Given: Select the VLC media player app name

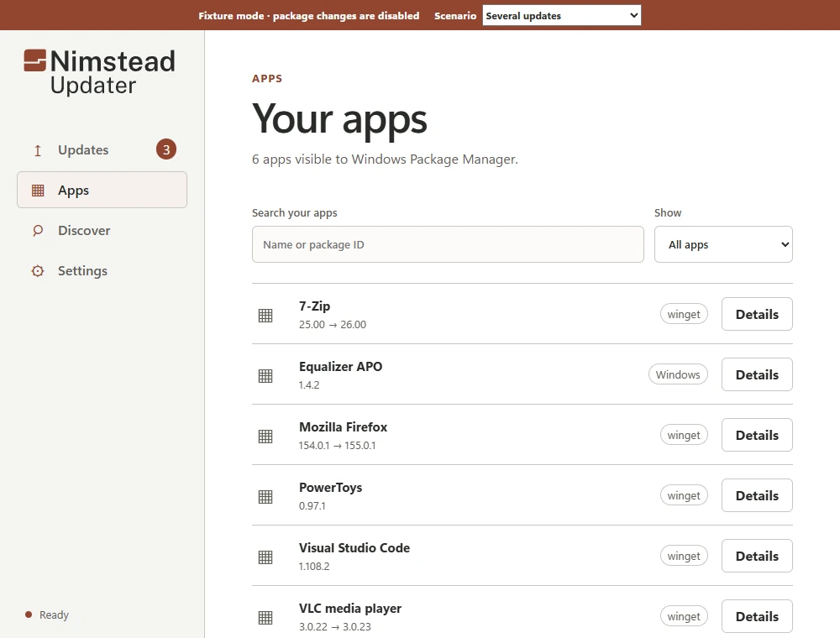Looking at the screenshot, I should pos(349,609).
